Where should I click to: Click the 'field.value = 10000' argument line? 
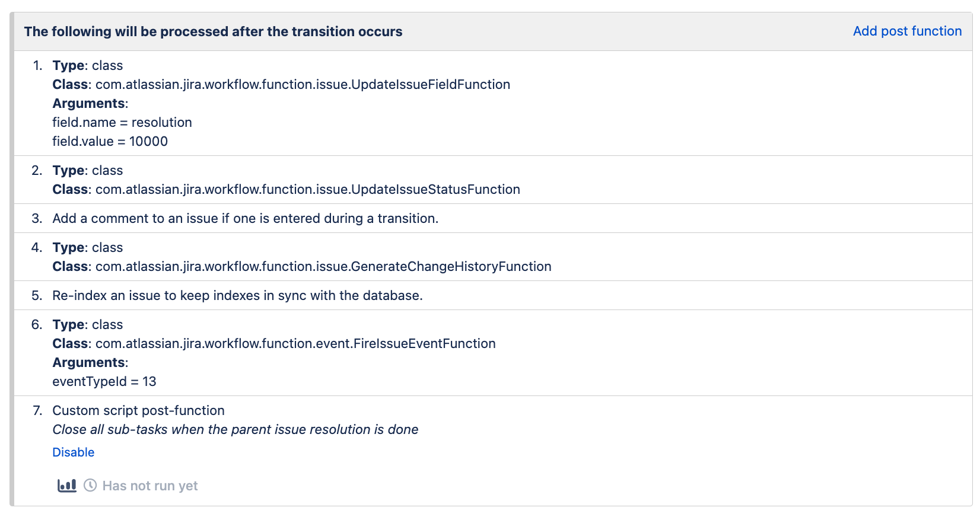pos(110,142)
